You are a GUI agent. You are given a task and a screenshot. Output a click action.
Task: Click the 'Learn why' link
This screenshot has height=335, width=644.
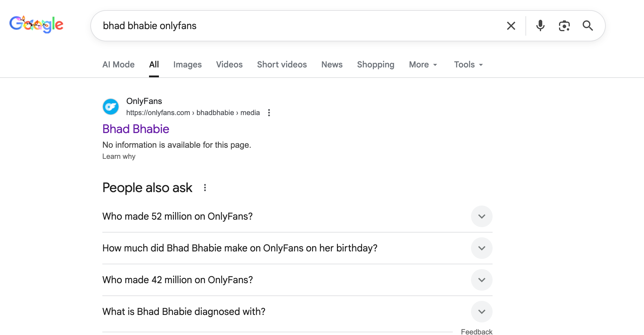119,156
